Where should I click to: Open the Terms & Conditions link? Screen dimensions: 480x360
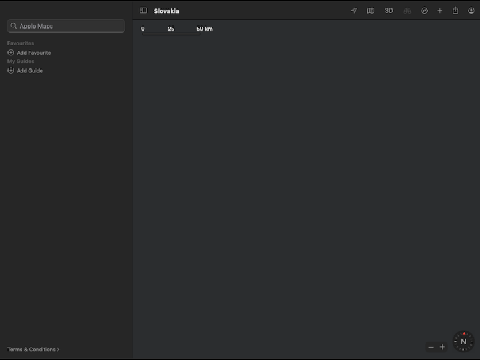coord(33,349)
